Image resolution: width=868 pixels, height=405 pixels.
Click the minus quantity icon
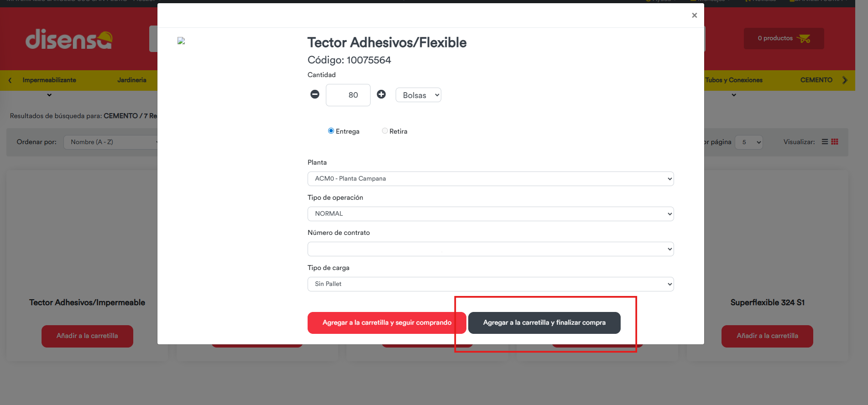[x=315, y=94]
